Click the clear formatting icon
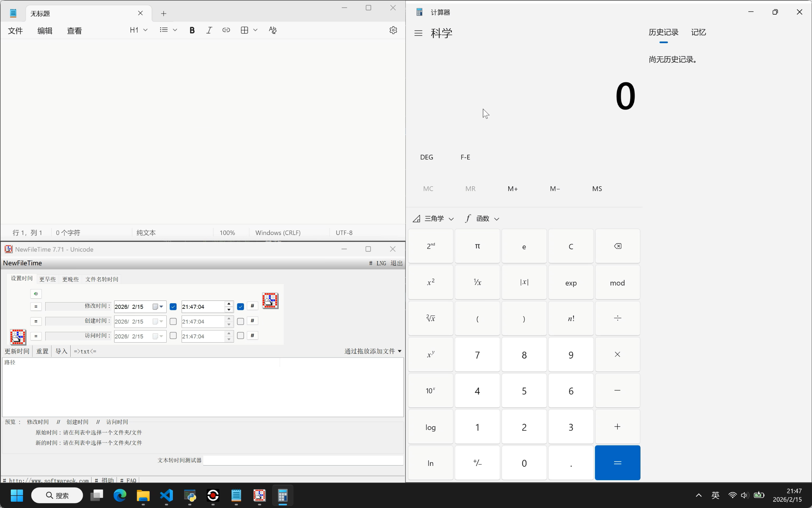 [x=273, y=30]
